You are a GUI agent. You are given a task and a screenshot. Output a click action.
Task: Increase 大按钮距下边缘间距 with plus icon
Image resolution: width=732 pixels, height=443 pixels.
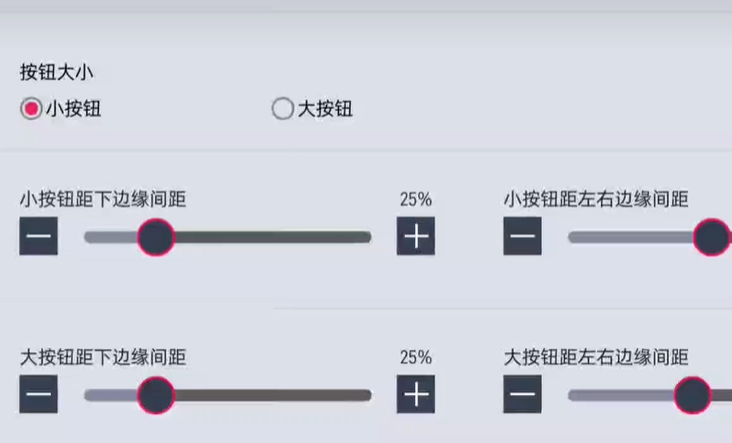[416, 395]
